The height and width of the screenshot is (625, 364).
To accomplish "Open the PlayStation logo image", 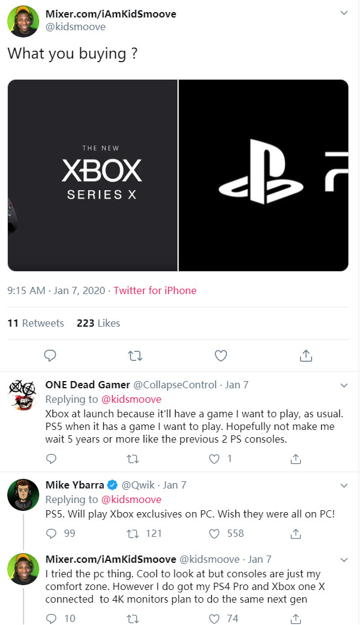I will pyautogui.click(x=264, y=175).
